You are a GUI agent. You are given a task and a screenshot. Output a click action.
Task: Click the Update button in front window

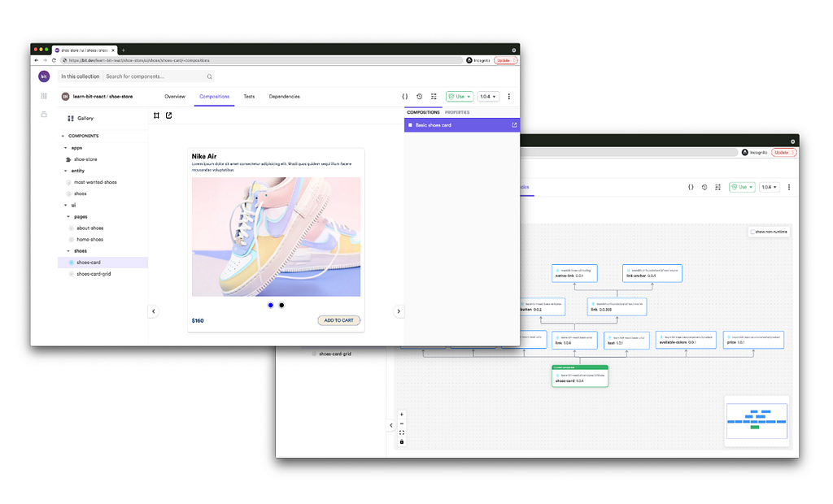click(x=504, y=60)
